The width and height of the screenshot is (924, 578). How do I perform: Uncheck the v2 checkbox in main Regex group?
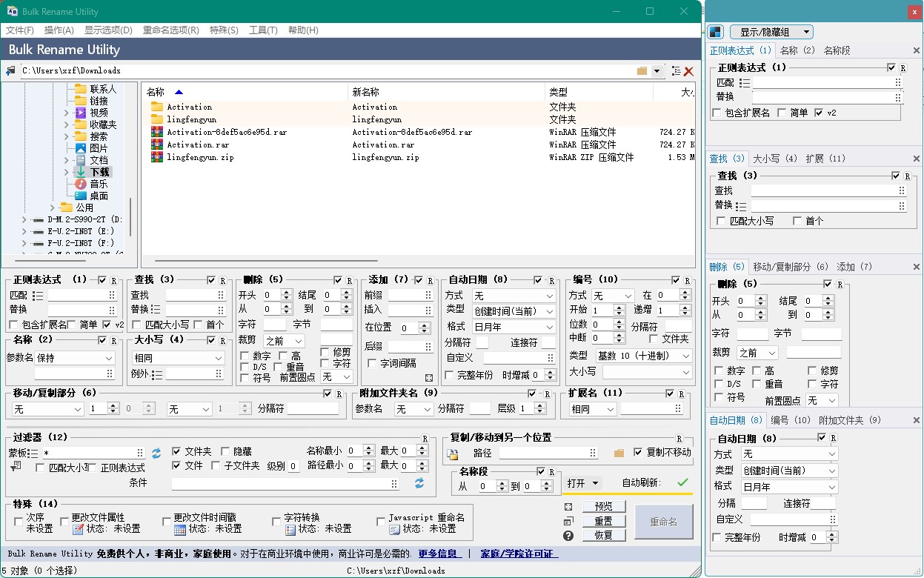point(107,325)
